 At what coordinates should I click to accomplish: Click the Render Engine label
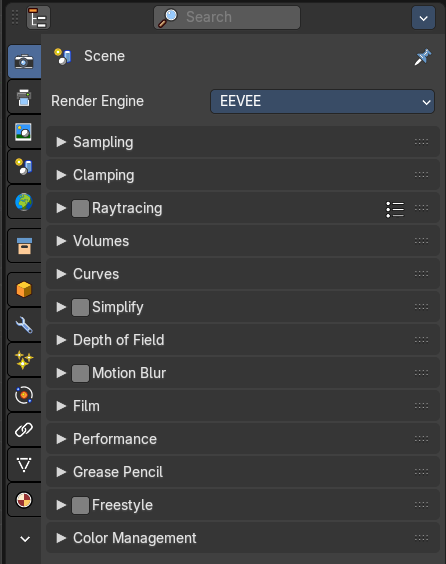(97, 101)
